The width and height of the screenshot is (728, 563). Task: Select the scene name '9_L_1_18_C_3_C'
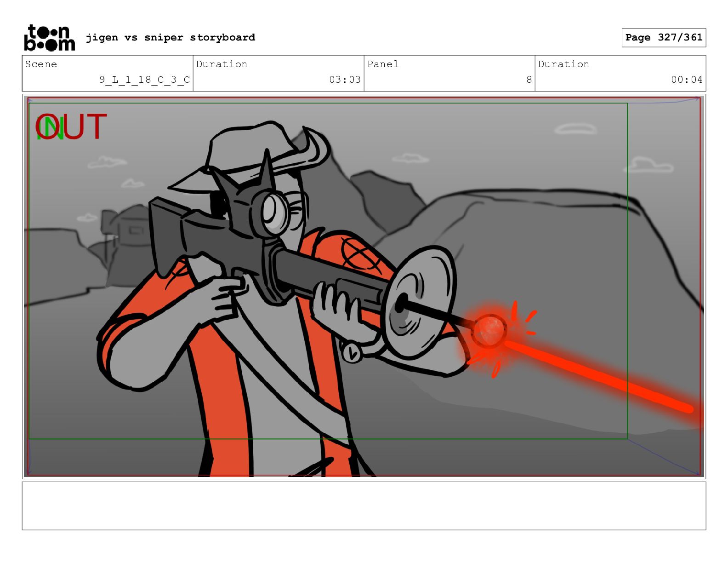145,80
